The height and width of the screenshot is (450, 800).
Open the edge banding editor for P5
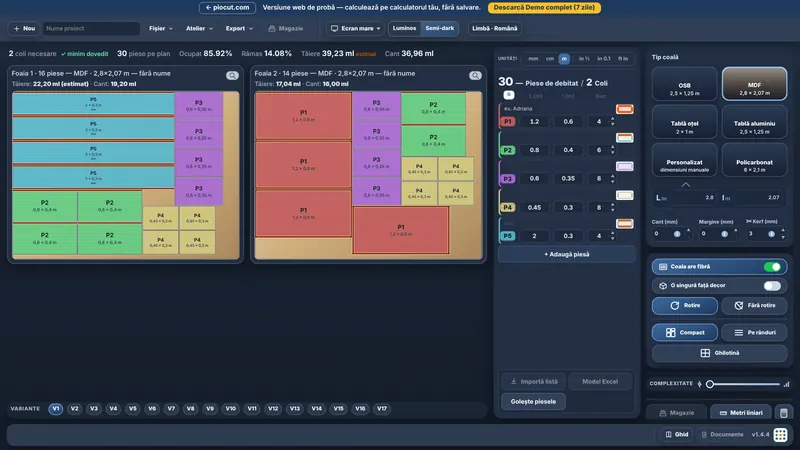[624, 223]
